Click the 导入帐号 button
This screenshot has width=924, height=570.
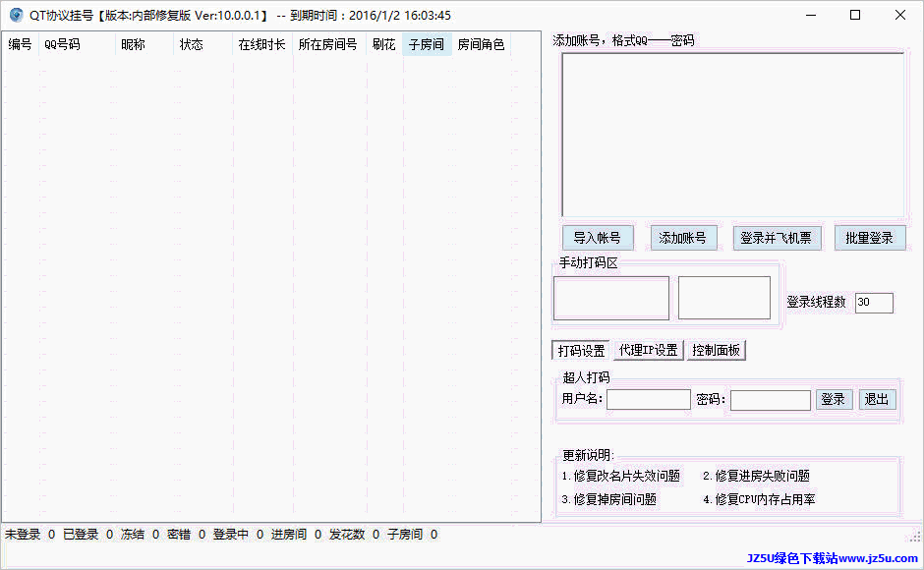click(x=598, y=238)
